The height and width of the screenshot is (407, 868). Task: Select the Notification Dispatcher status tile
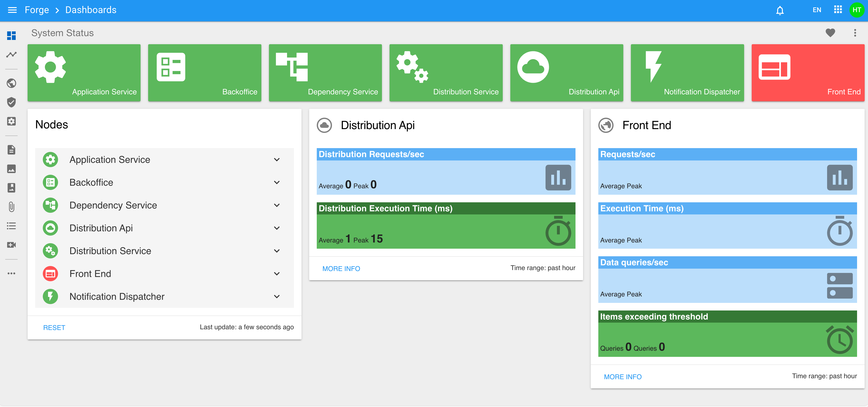[687, 73]
